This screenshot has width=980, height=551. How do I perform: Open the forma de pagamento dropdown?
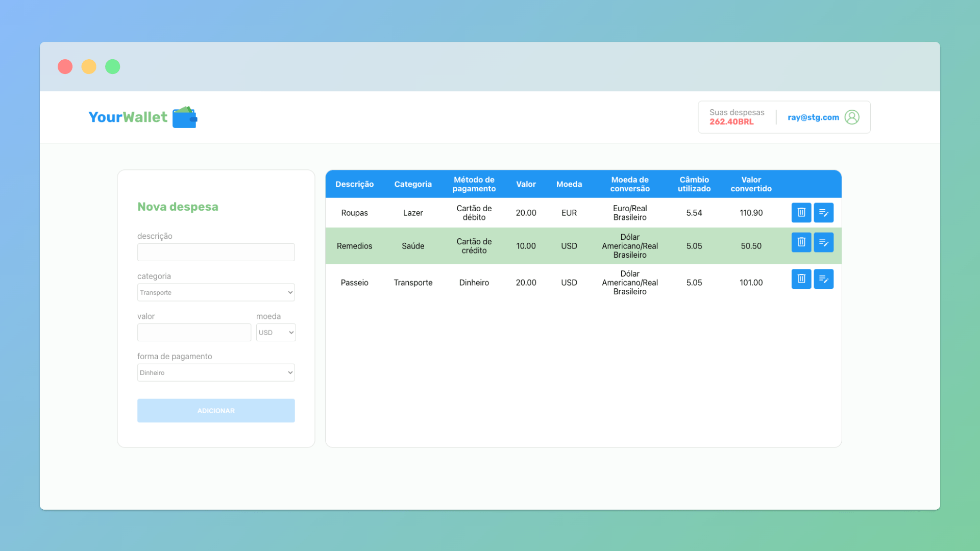[x=216, y=373]
